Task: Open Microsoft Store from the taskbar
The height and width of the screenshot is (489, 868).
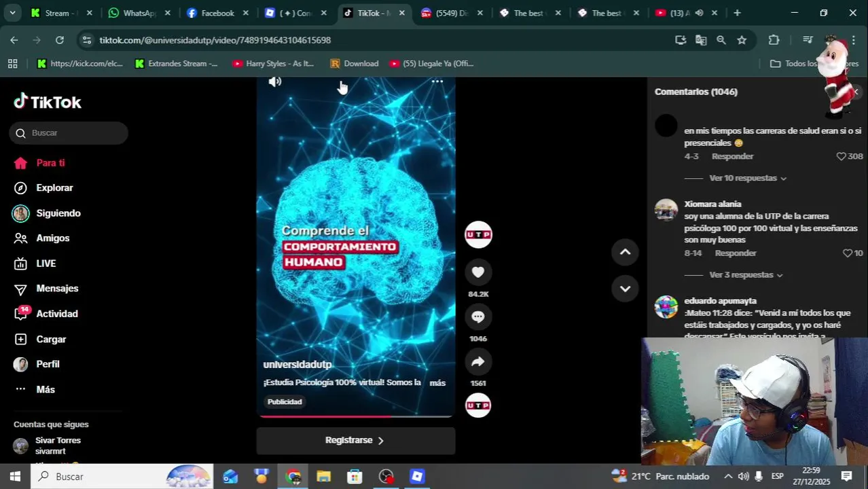Action: point(355,476)
